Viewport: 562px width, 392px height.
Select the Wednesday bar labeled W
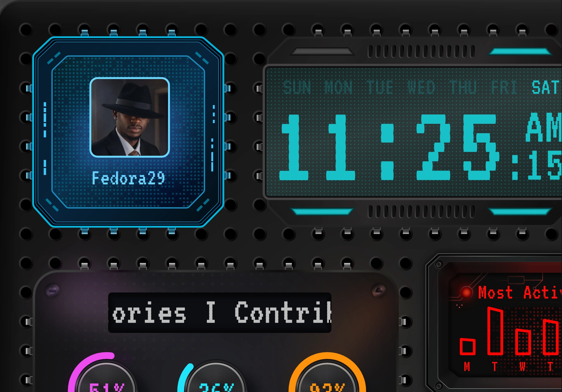click(x=523, y=342)
